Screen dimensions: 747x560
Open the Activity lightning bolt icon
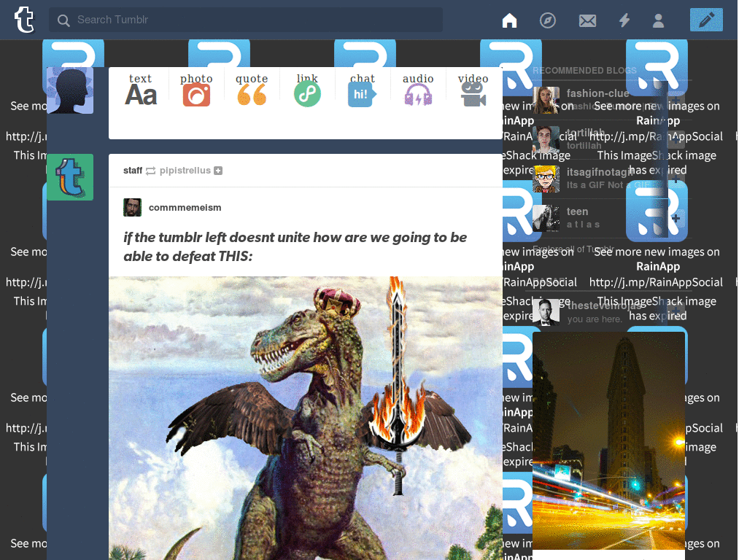[x=624, y=20]
